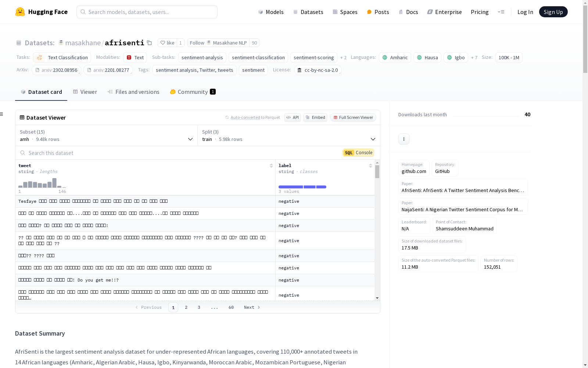
Task: Open Docs in top navigation
Action: coord(408,12)
